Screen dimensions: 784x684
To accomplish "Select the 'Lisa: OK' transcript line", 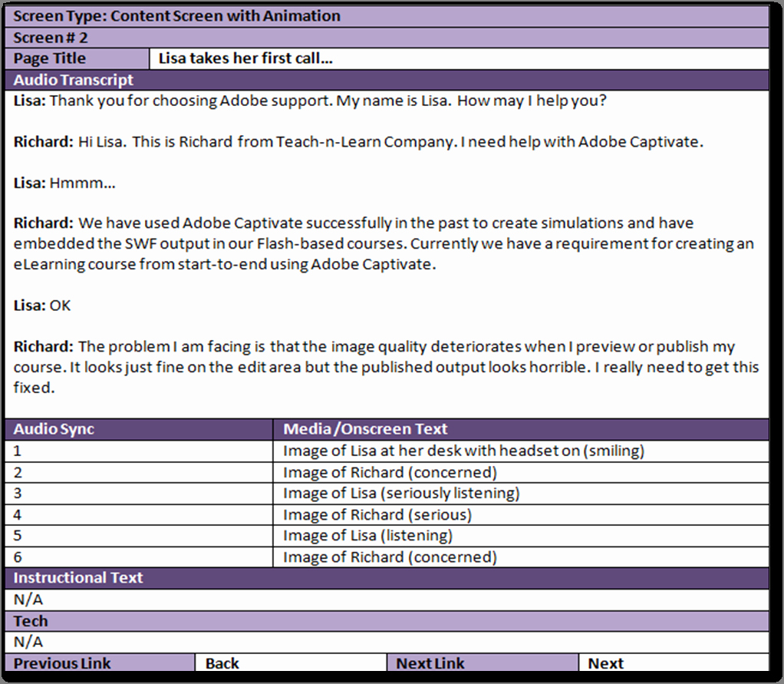I will pos(42,306).
